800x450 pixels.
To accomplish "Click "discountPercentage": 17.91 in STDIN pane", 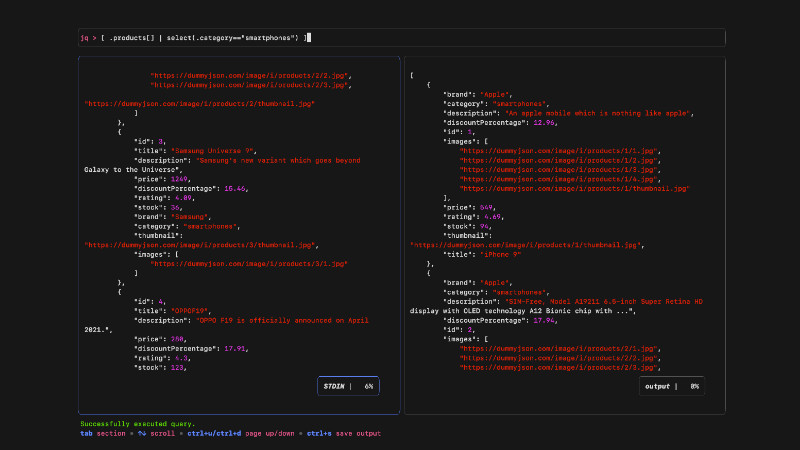I will pos(191,349).
